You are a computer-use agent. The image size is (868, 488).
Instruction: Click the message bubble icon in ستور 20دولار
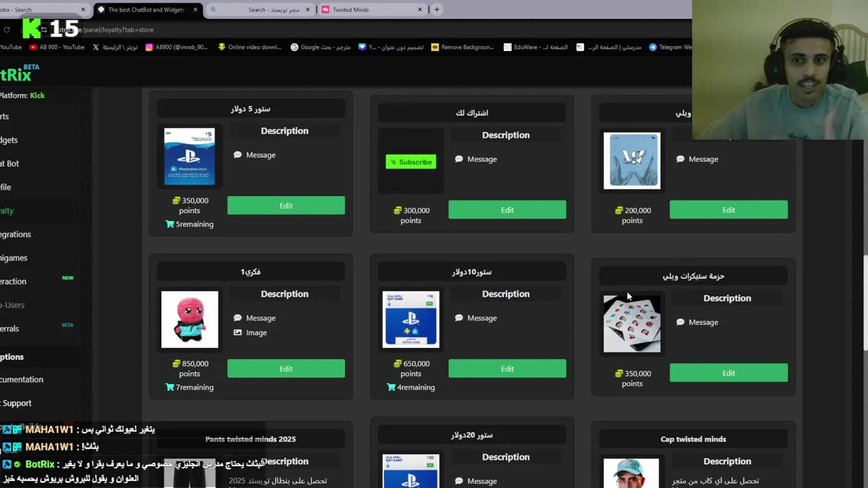coord(459,481)
